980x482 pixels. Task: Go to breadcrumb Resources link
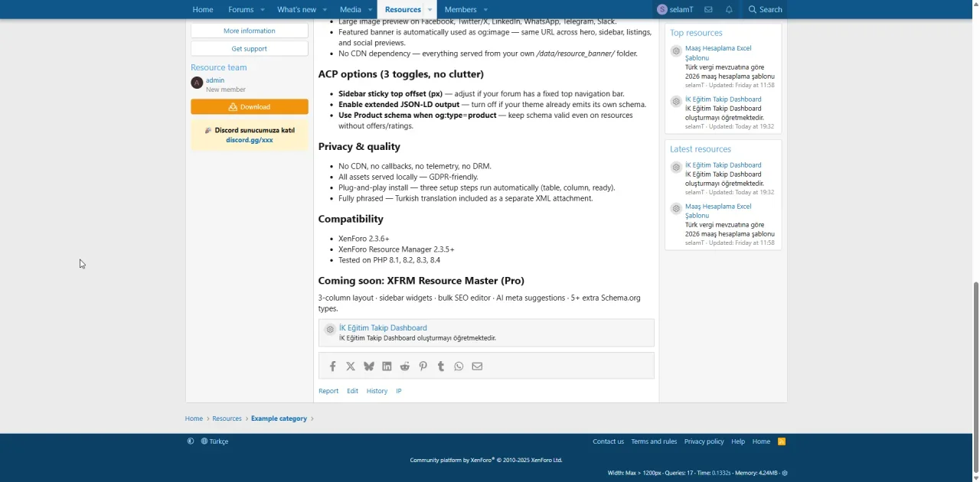tap(227, 418)
